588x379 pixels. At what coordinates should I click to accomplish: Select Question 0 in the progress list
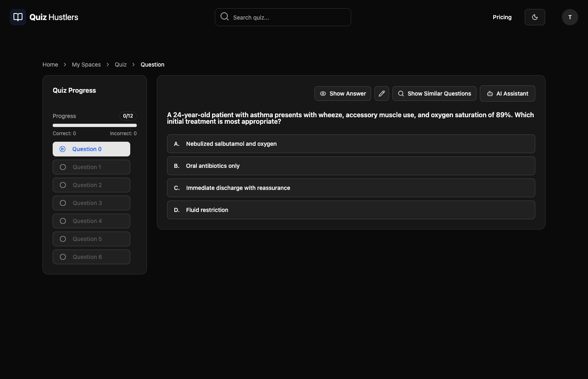pos(91,149)
